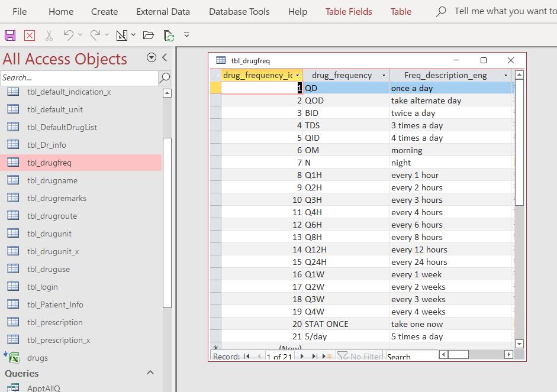
Task: Switch to the Create ribbon tab
Action: coord(104,11)
